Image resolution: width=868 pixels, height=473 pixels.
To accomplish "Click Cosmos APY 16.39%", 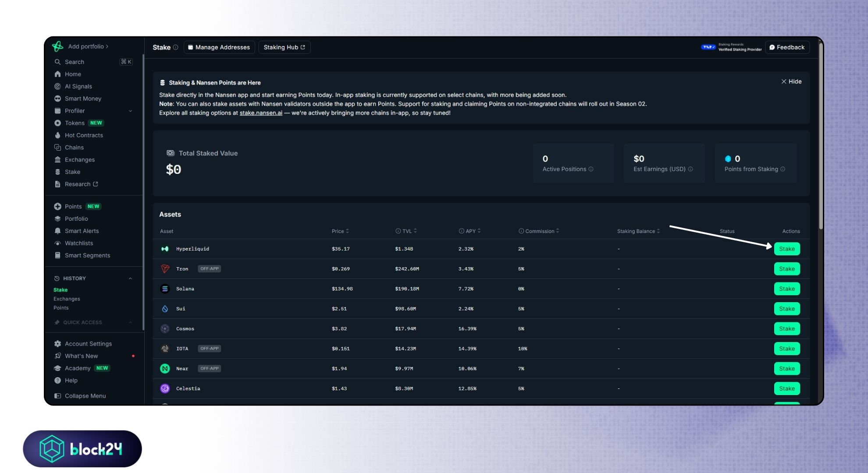I will [467, 328].
